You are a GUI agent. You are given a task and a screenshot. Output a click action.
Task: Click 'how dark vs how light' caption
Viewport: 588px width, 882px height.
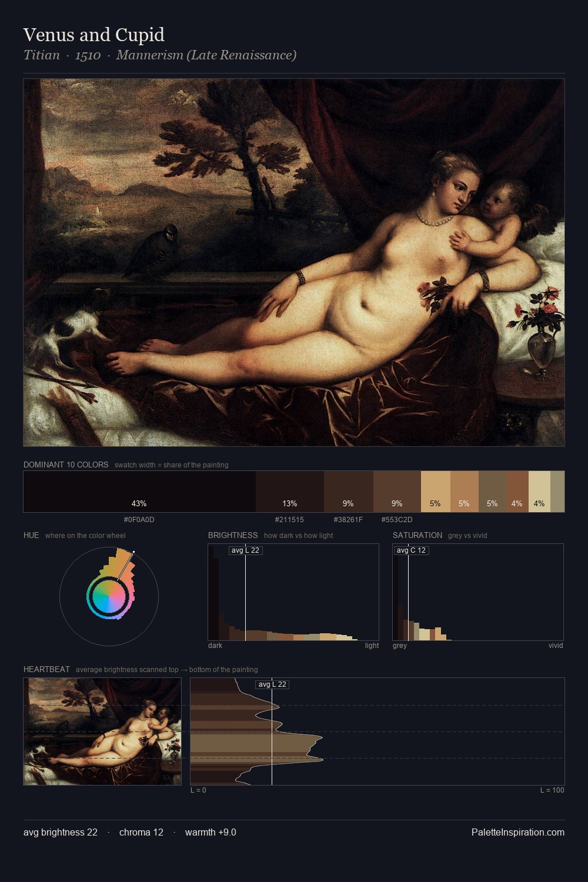point(298,536)
